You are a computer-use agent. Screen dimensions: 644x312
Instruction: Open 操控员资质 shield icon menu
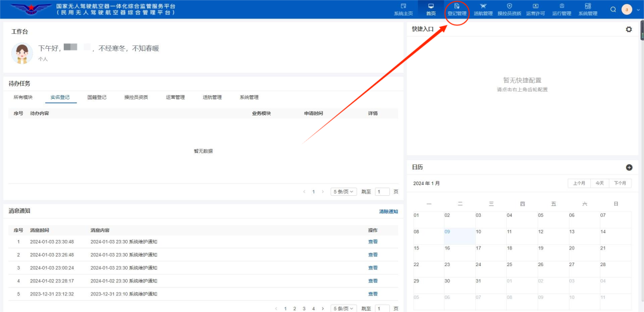(x=509, y=9)
